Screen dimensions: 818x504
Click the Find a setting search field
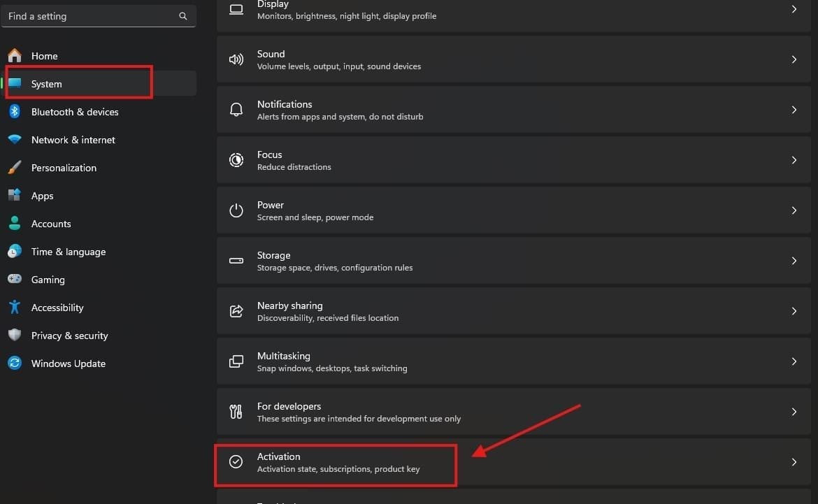tap(99, 16)
